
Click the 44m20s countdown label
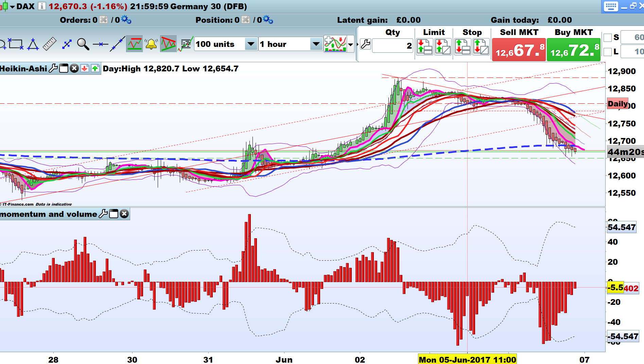coord(625,152)
